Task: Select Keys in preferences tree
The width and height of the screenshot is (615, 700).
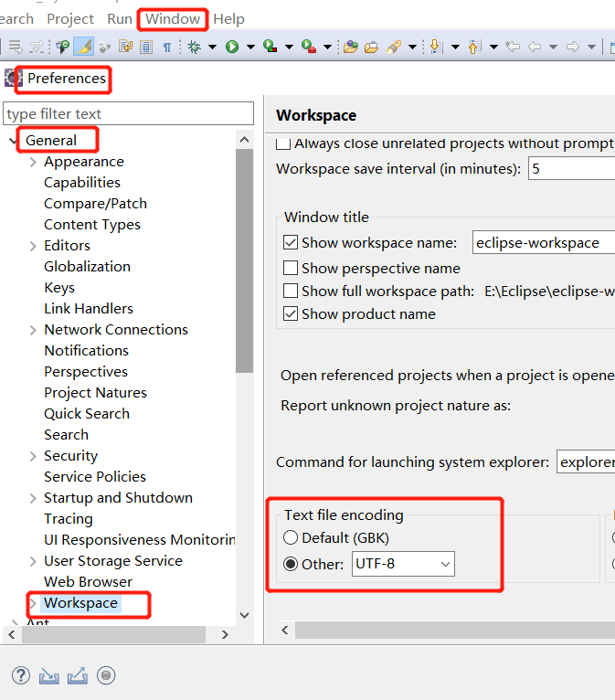Action: 59,288
